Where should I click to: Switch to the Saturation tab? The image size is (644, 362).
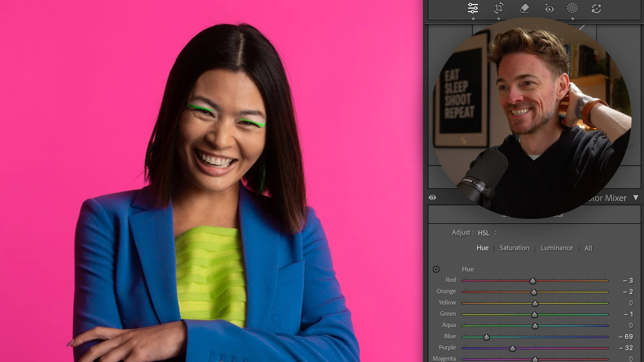[514, 248]
